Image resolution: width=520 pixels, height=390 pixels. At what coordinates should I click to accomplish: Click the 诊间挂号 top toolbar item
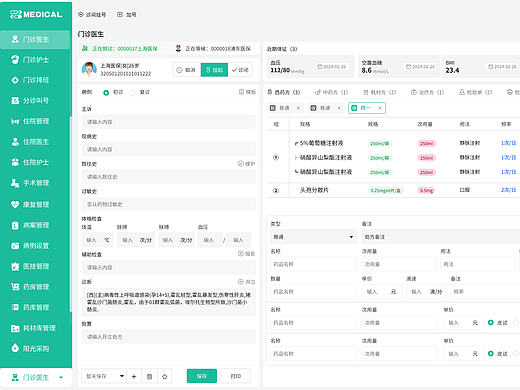pyautogui.click(x=92, y=15)
